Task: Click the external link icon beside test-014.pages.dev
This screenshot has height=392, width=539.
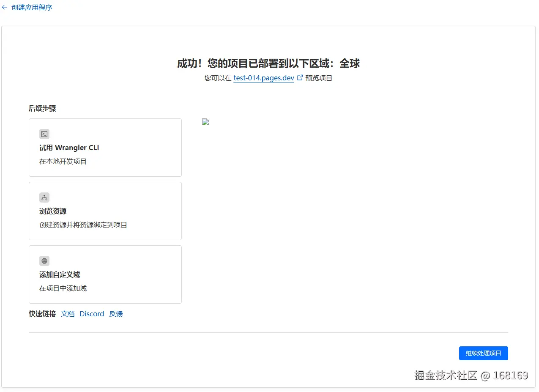Action: coord(300,77)
